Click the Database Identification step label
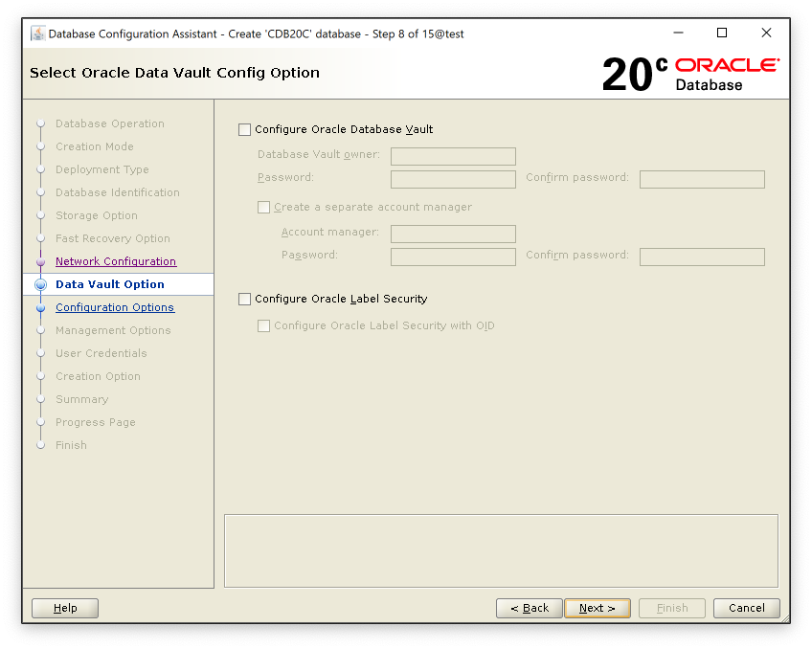 point(118,192)
